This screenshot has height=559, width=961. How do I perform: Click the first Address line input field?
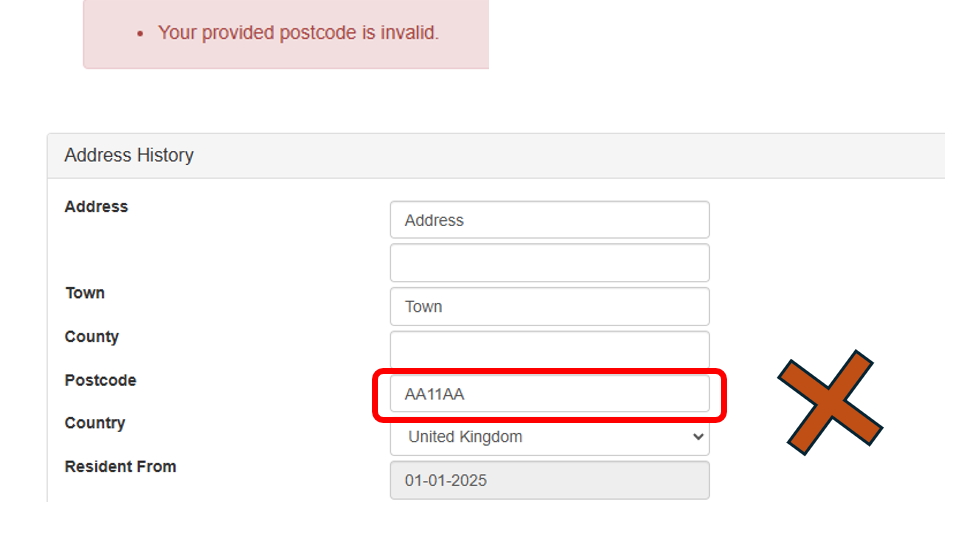[x=549, y=220]
